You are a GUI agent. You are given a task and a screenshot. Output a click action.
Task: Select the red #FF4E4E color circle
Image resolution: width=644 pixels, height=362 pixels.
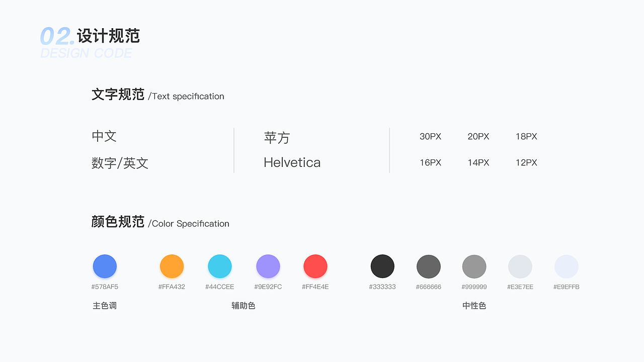pyautogui.click(x=315, y=266)
